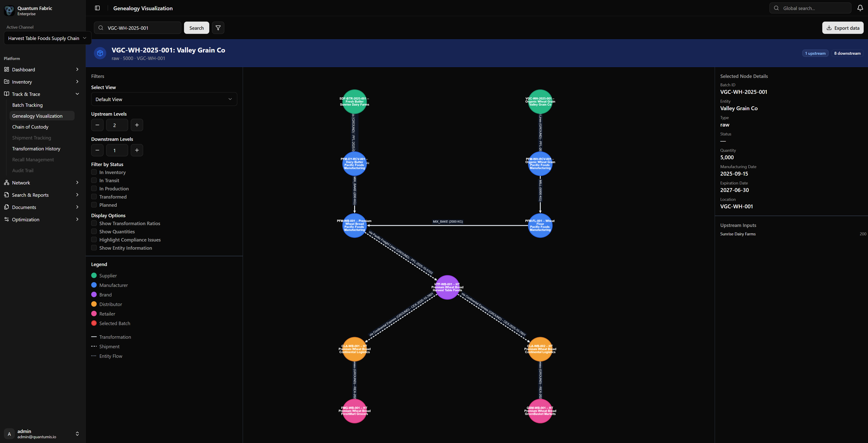
Task: Enable Show Quantities display option
Action: (94, 231)
